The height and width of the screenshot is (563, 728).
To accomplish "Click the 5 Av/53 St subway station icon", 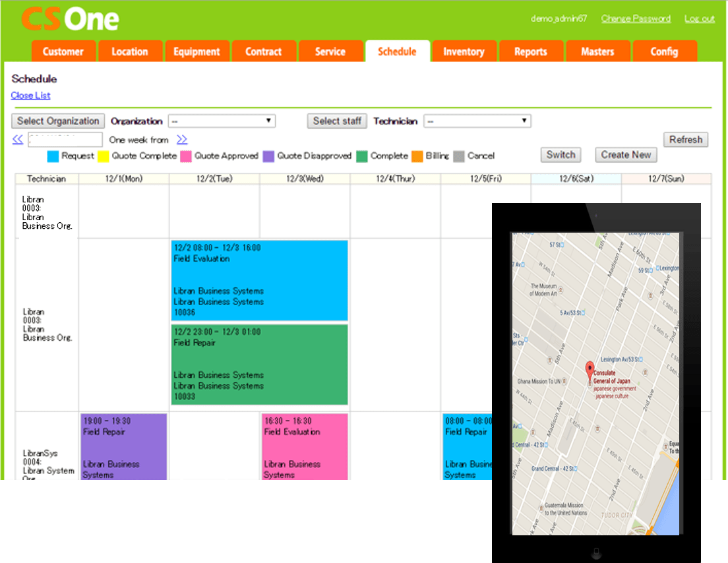I will (583, 313).
